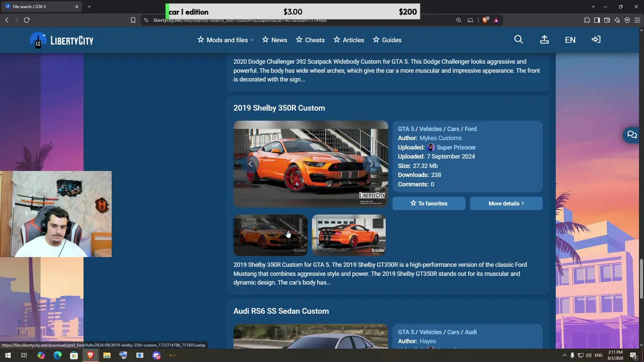
Task: Show next image of Shelby 350R preview
Action: click(x=371, y=164)
